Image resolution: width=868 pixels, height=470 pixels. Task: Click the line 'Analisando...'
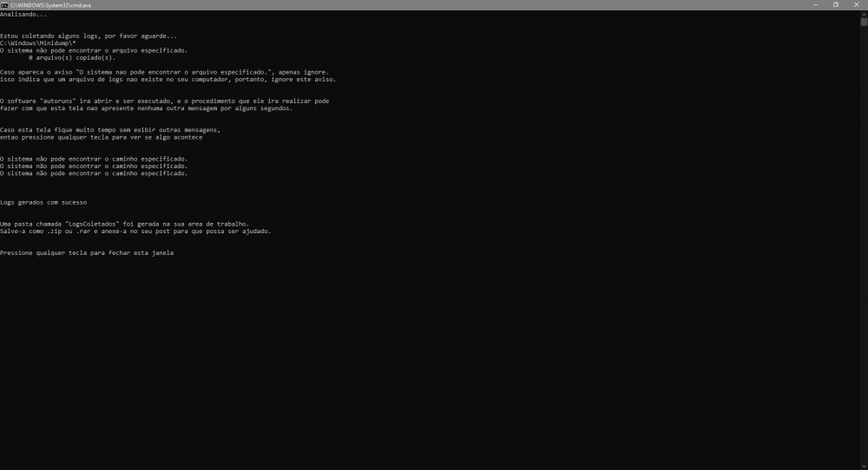(x=23, y=15)
